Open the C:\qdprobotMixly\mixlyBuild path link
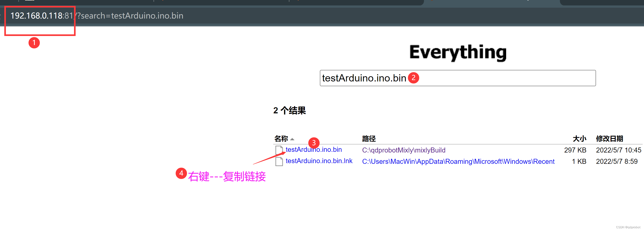The width and height of the screenshot is (644, 231). pos(404,150)
